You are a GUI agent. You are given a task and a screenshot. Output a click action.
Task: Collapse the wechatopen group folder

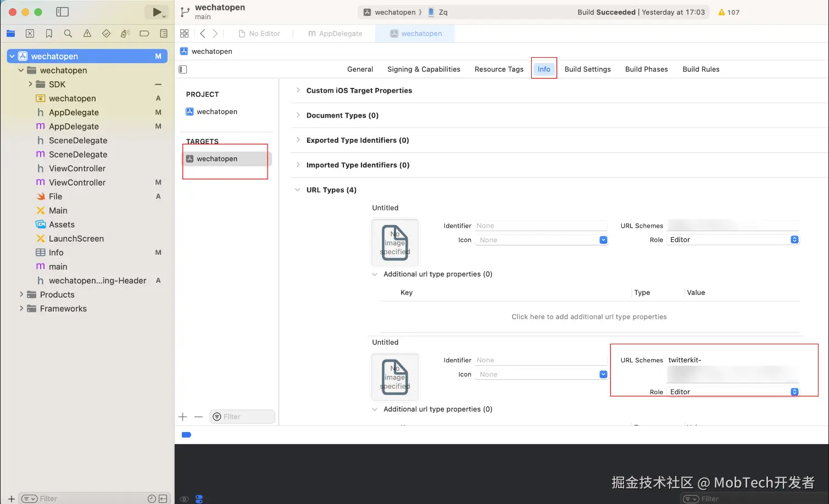[x=21, y=70]
